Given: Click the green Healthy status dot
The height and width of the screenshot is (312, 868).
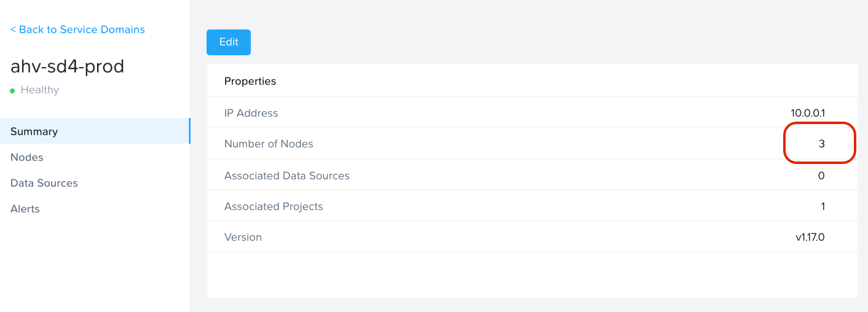Looking at the screenshot, I should 12,90.
